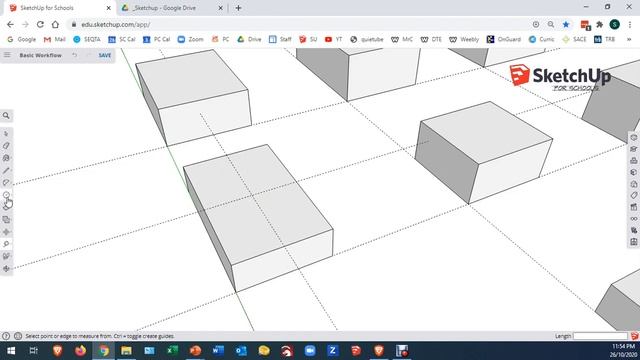Viewport: 640px width, 360px height.
Task: Open the browser extensions puzzle icon
Action: coord(600,24)
